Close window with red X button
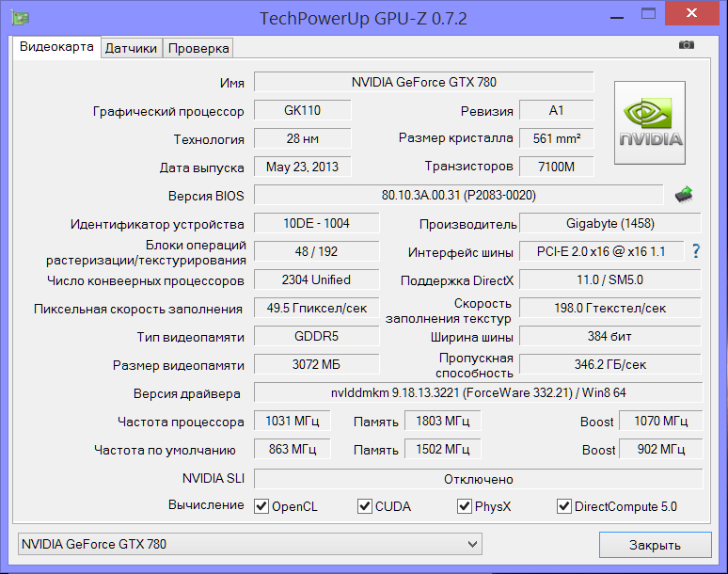 (691, 13)
